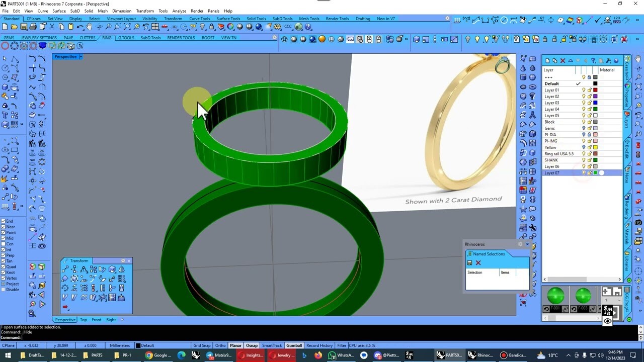Click the green color swatch of Layer 07
The width and height of the screenshot is (644, 362).
tap(595, 172)
